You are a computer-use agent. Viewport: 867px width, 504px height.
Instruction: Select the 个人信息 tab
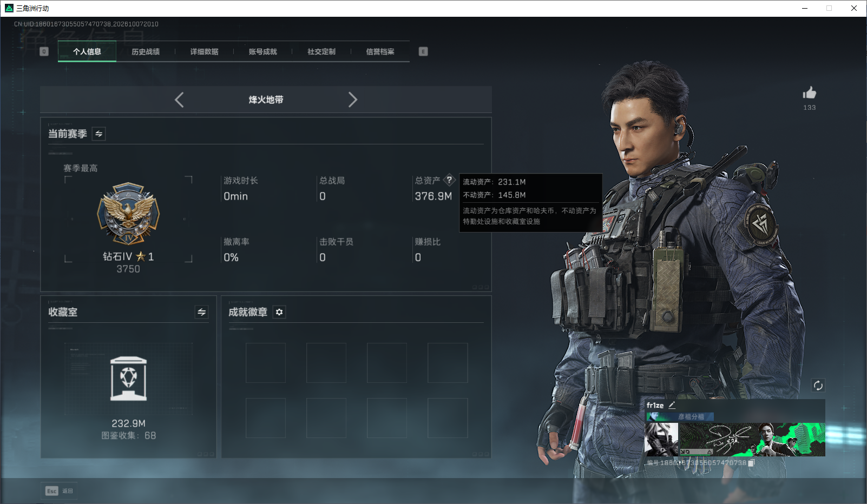click(87, 51)
